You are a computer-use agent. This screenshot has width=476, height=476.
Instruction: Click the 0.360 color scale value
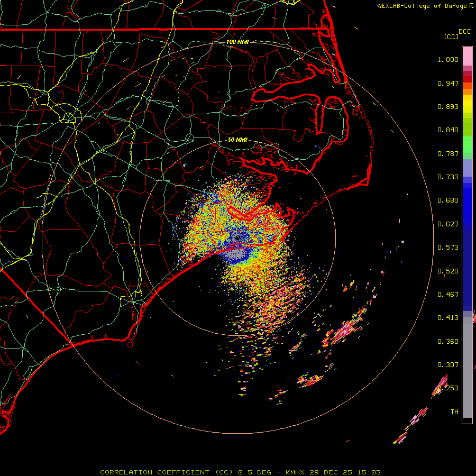(448, 342)
